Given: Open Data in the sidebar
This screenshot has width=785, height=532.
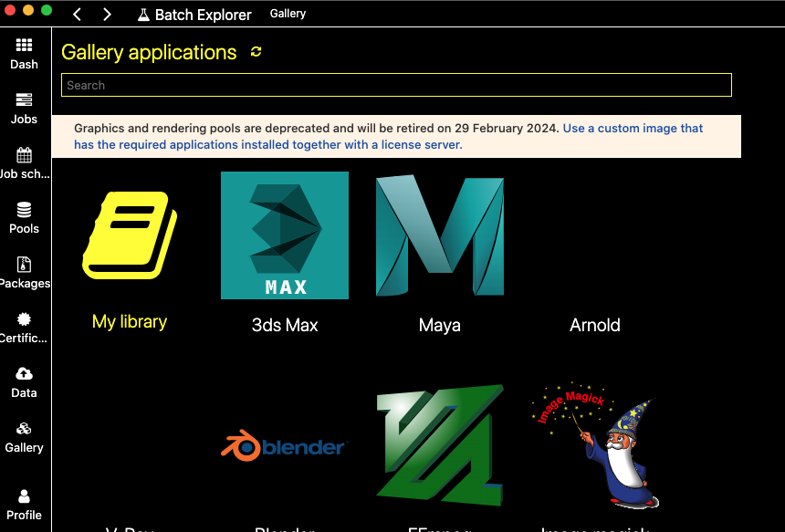Looking at the screenshot, I should [24, 383].
